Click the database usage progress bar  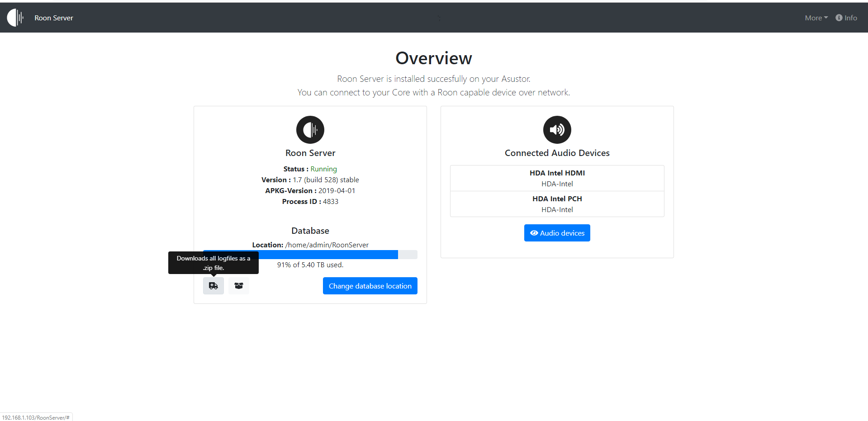pos(310,255)
